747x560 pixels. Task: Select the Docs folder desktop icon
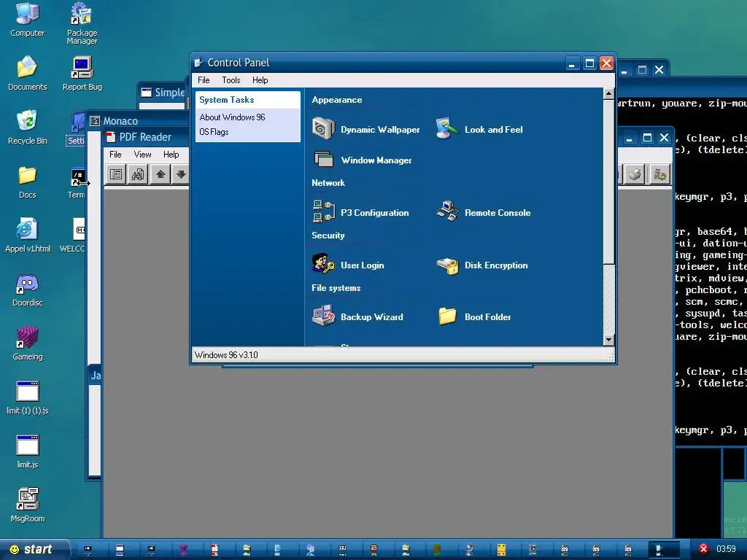coord(27,182)
